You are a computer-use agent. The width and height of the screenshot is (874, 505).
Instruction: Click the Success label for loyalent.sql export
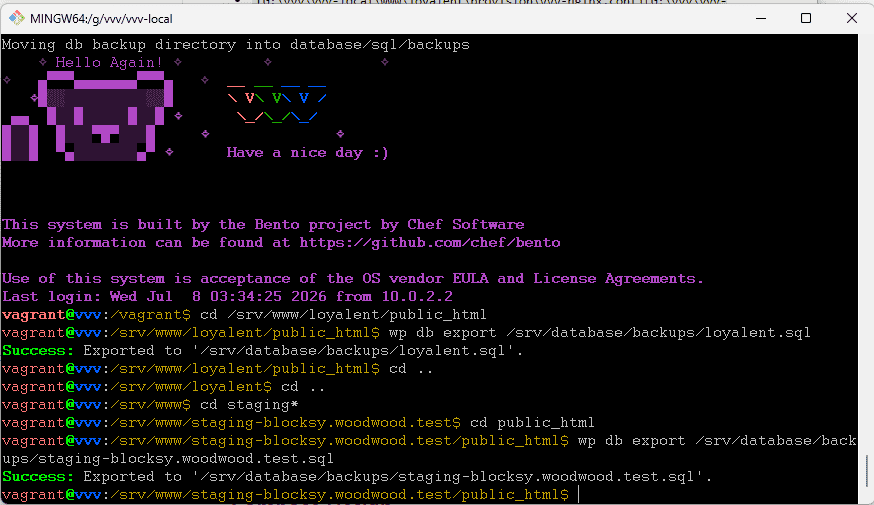point(38,351)
